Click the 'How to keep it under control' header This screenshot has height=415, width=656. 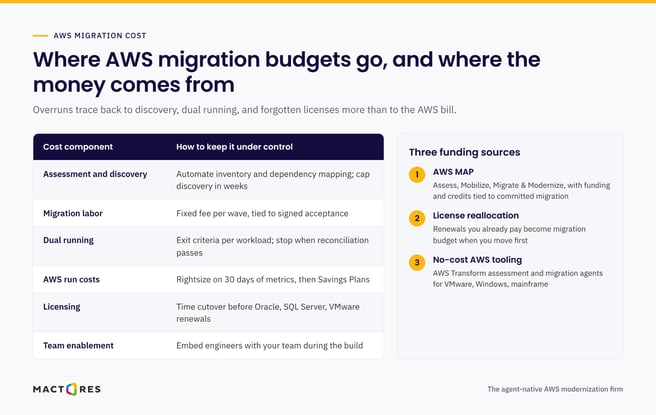point(234,147)
